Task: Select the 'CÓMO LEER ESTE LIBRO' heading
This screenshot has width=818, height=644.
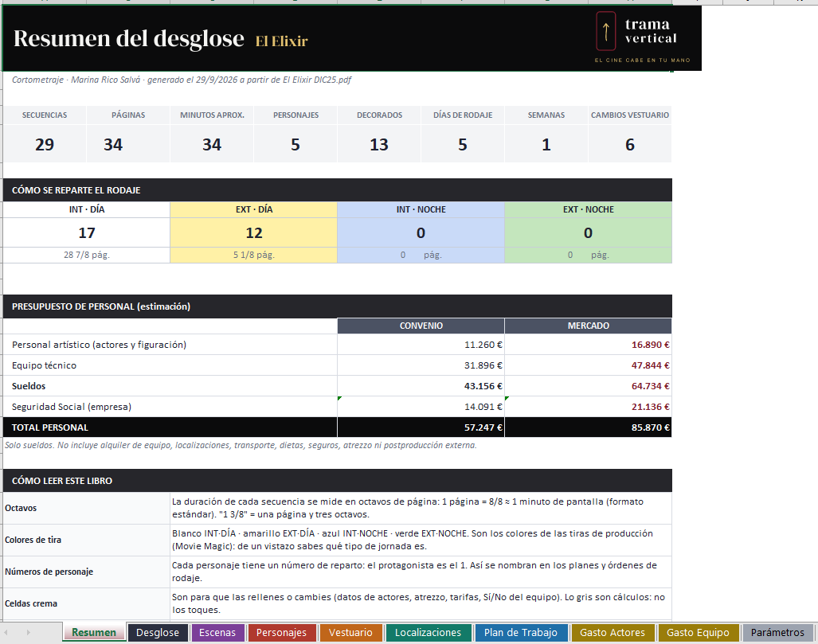Action: (337, 481)
